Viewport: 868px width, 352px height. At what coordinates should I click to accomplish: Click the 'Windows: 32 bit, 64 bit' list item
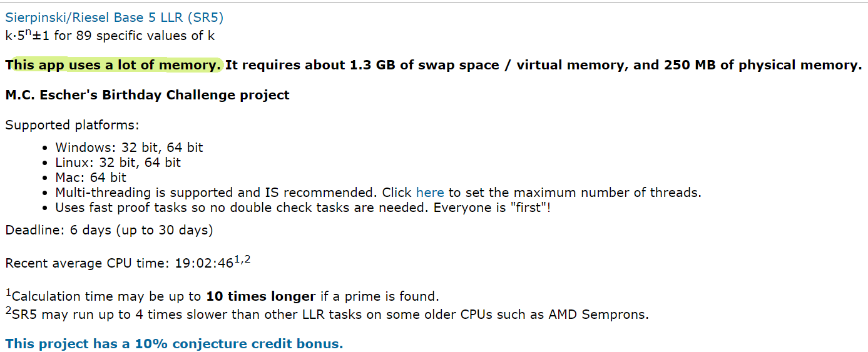click(129, 148)
